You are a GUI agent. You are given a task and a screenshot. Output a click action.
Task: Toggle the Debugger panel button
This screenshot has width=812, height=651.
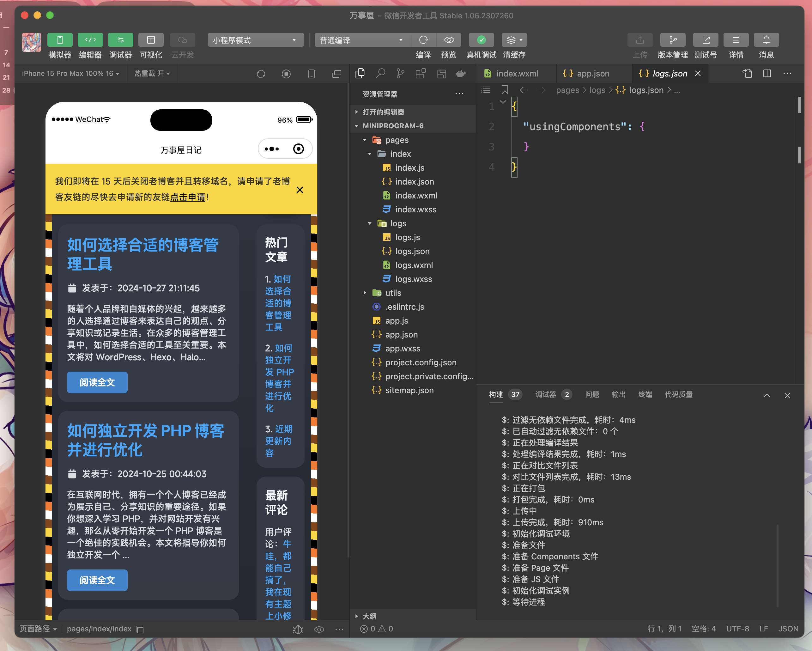pos(120,40)
